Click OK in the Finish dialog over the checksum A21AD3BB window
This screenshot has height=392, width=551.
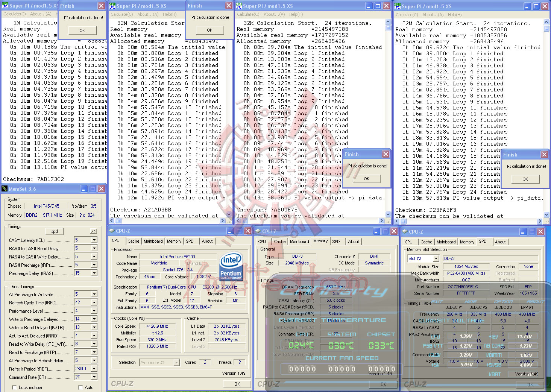pyautogui.click(x=209, y=30)
